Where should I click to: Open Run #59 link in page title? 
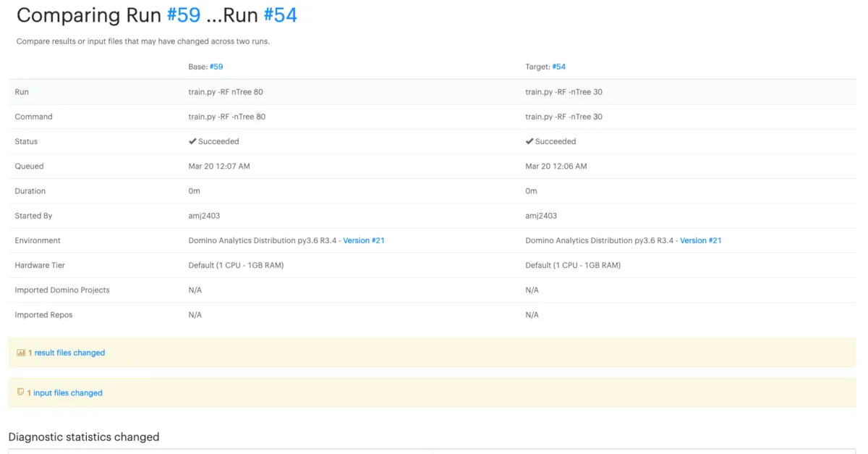tap(184, 14)
